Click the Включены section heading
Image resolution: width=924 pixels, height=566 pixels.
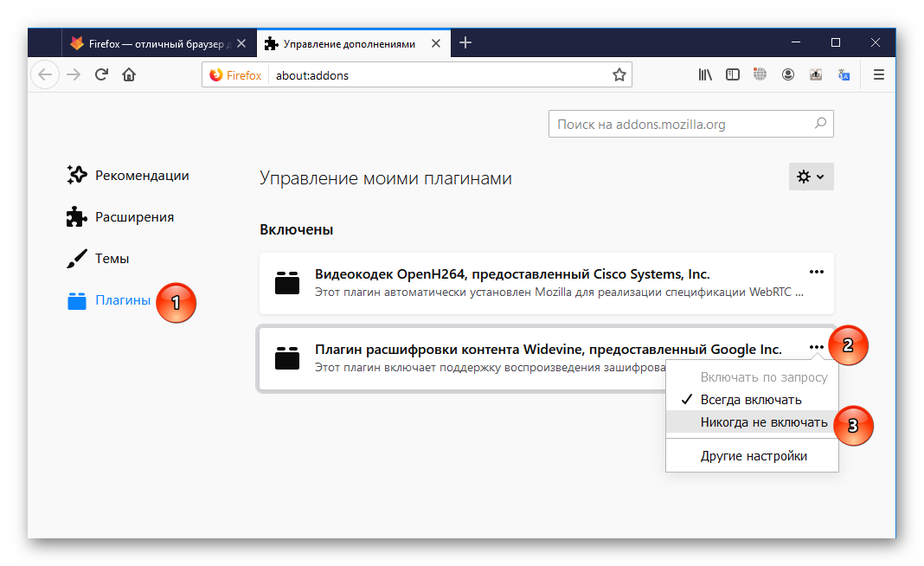coord(297,230)
